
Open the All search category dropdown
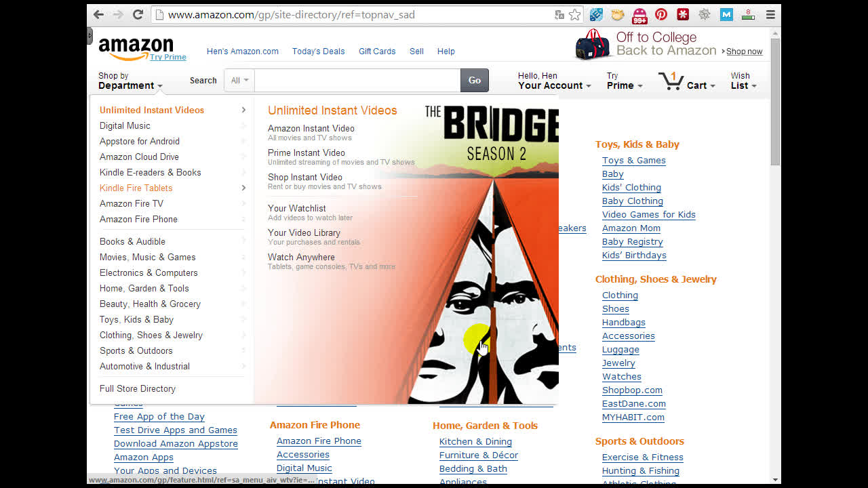[239, 80]
